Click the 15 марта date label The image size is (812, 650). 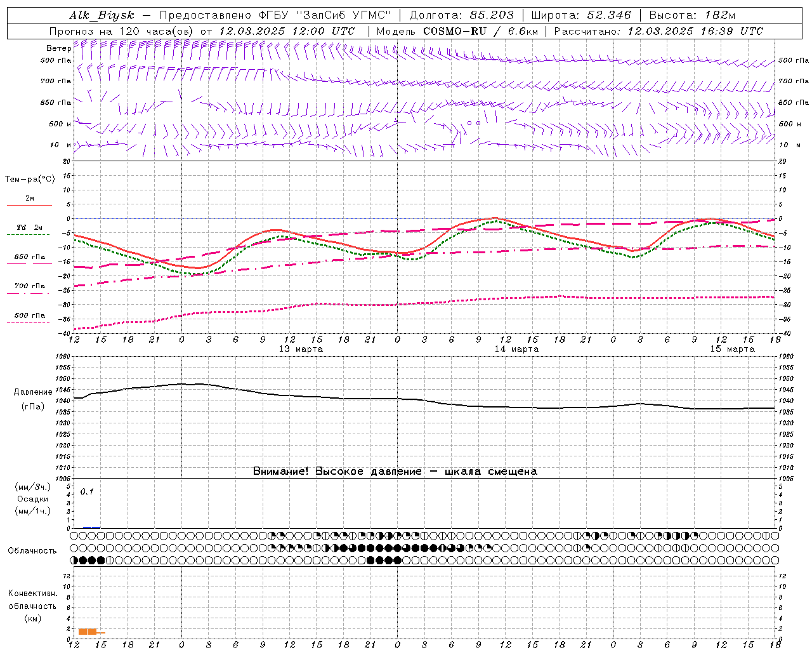coord(732,349)
